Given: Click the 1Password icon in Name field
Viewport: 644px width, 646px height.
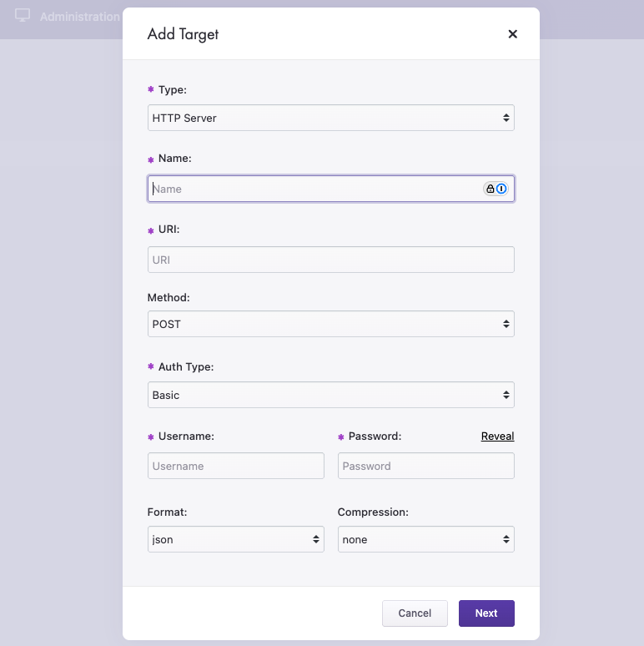Looking at the screenshot, I should click(x=501, y=189).
